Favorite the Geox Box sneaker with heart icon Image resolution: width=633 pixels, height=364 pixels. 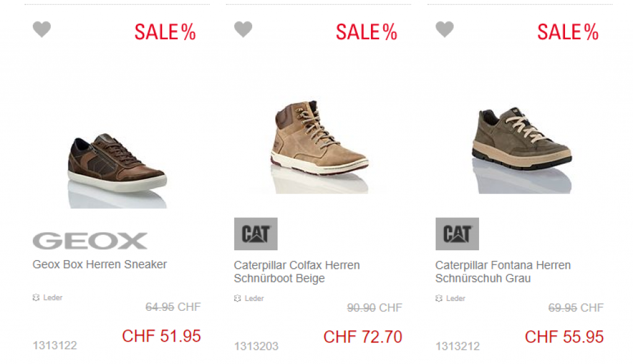click(x=41, y=29)
